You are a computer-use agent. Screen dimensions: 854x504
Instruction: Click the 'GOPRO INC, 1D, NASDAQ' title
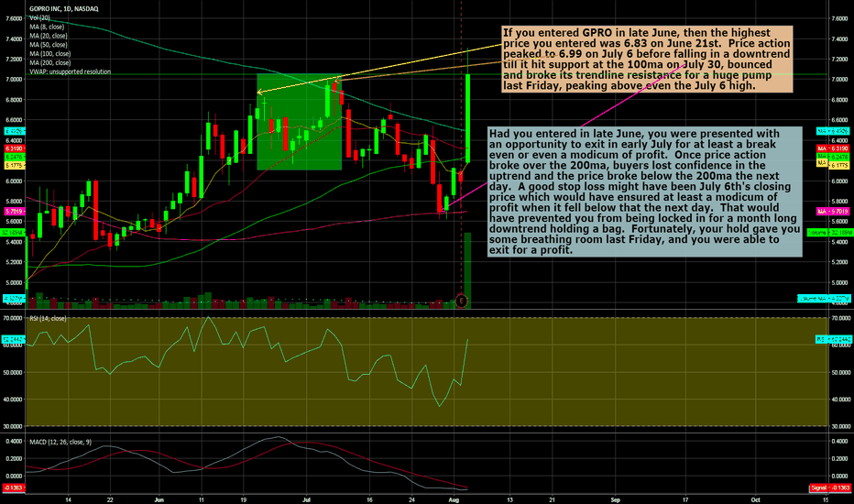(x=64, y=9)
